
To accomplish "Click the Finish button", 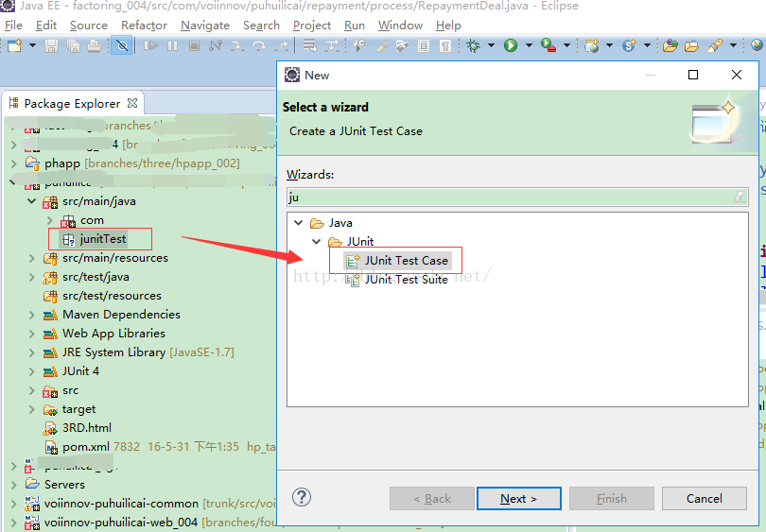I will (611, 498).
